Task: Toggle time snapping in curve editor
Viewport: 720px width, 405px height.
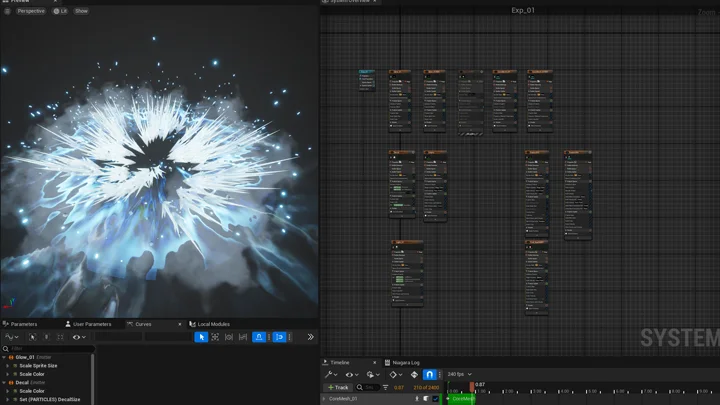Action: pyautogui.click(x=259, y=337)
